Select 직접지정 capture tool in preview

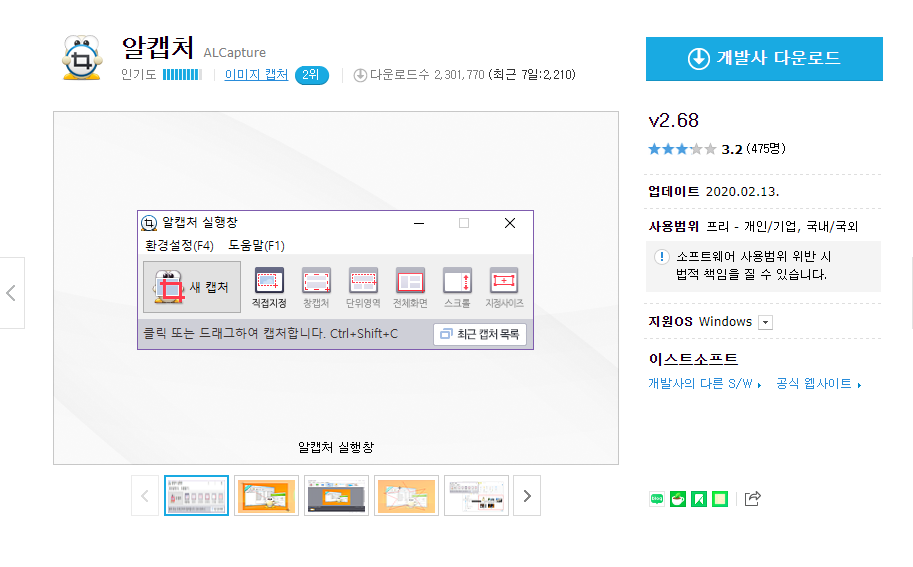[269, 288]
